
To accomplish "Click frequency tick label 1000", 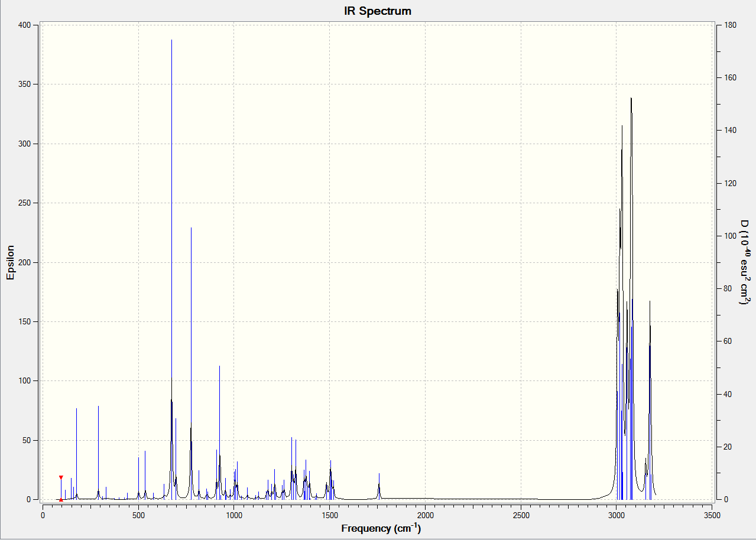I will [234, 515].
